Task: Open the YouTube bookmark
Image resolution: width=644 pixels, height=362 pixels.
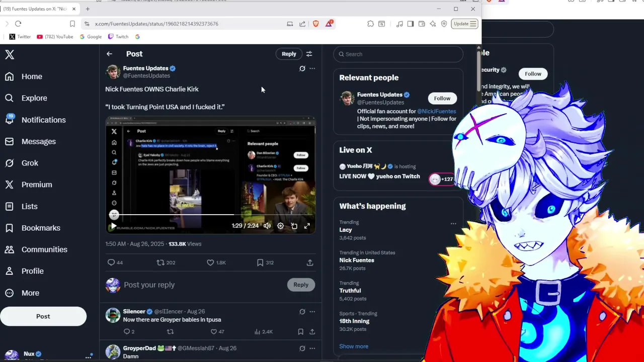Action: [55, 37]
